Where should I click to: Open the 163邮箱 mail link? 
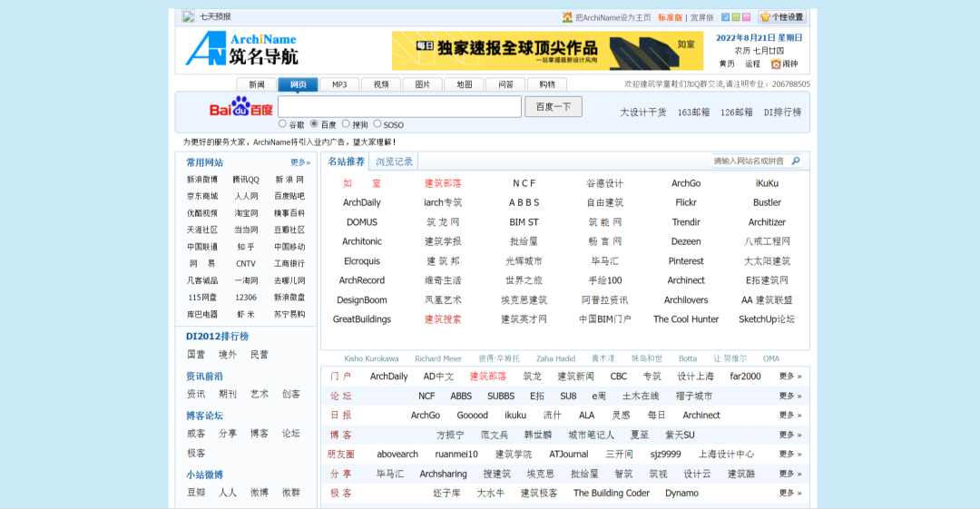pyautogui.click(x=694, y=113)
